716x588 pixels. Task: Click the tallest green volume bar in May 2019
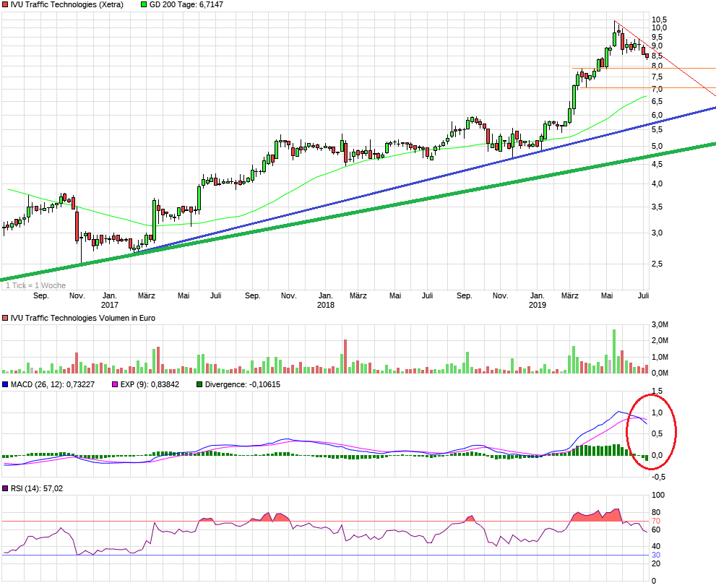click(x=614, y=352)
